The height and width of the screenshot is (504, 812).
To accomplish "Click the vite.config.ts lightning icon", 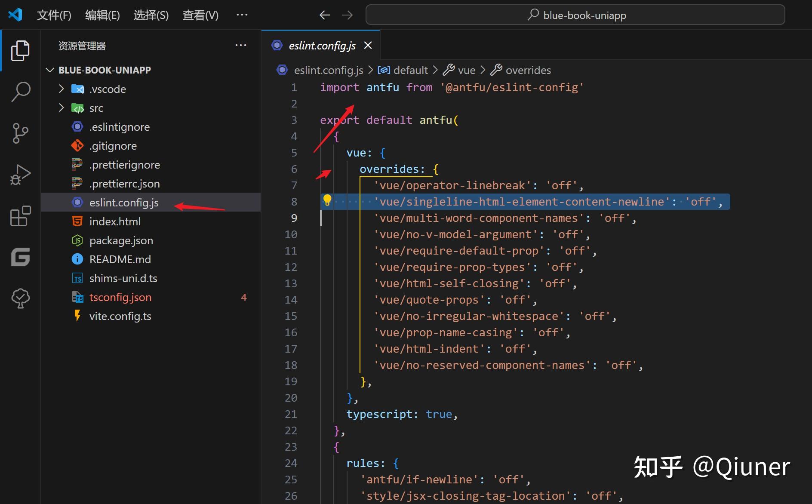I will 77,316.
